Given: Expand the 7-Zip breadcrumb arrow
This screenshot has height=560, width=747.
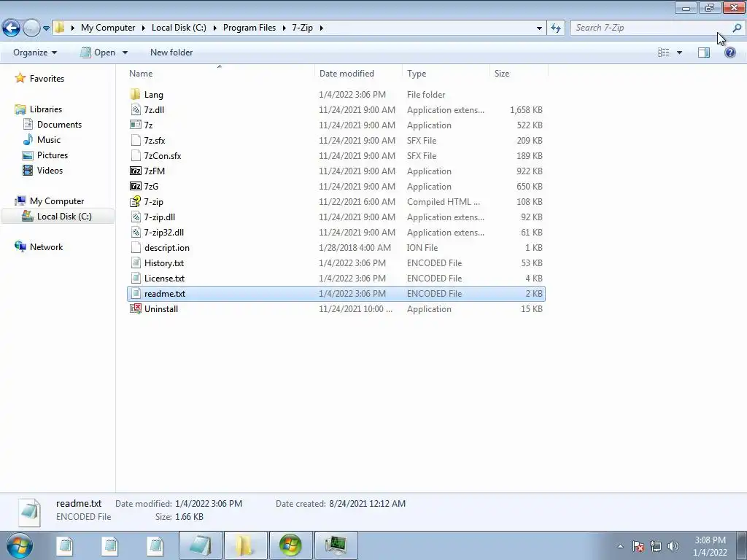Looking at the screenshot, I should click(x=322, y=28).
